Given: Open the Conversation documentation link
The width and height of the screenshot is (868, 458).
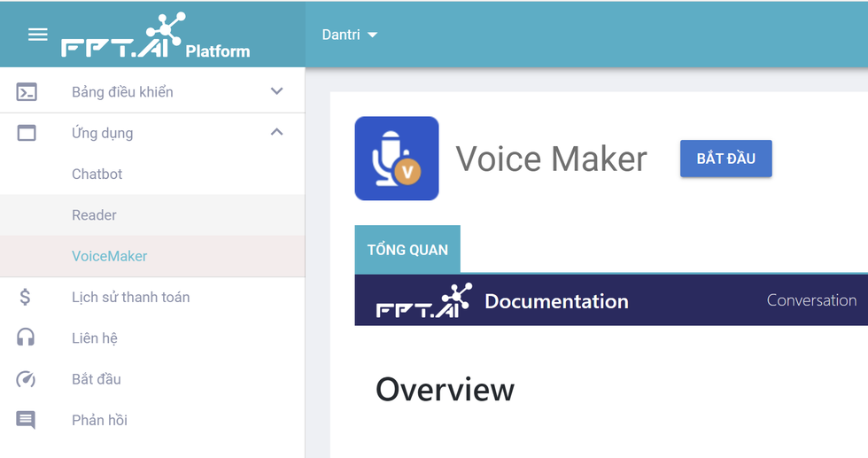Looking at the screenshot, I should click(811, 300).
